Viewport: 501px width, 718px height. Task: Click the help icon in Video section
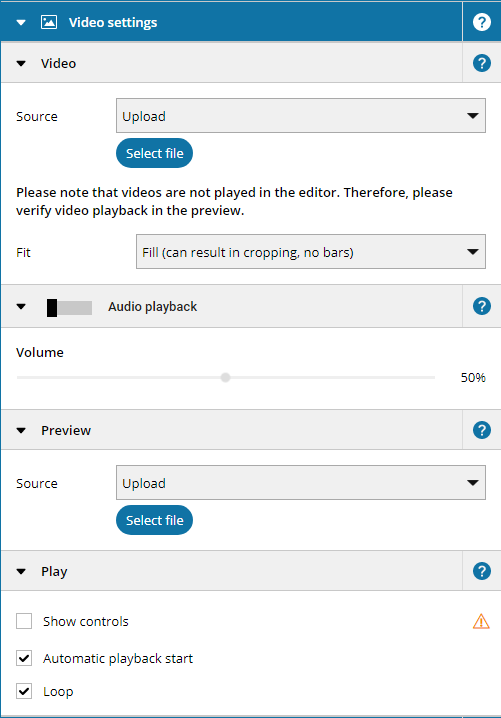pyautogui.click(x=481, y=63)
